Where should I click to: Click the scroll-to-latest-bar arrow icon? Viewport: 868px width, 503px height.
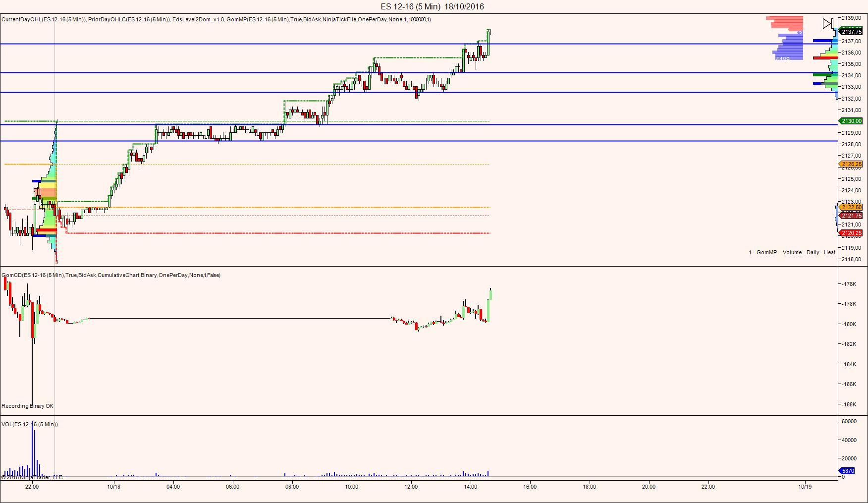click(x=827, y=23)
